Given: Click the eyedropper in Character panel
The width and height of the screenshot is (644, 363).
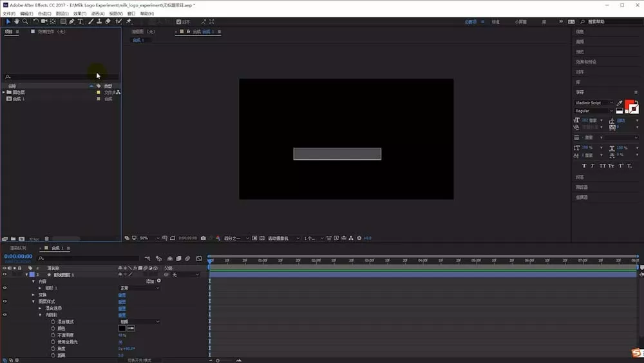Looking at the screenshot, I should pyautogui.click(x=620, y=103).
